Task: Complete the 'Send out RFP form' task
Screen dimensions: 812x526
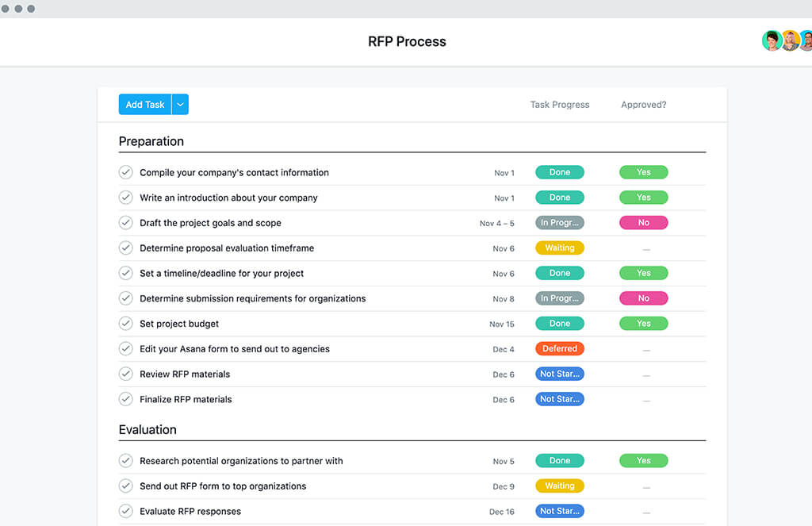Action: pyautogui.click(x=125, y=486)
